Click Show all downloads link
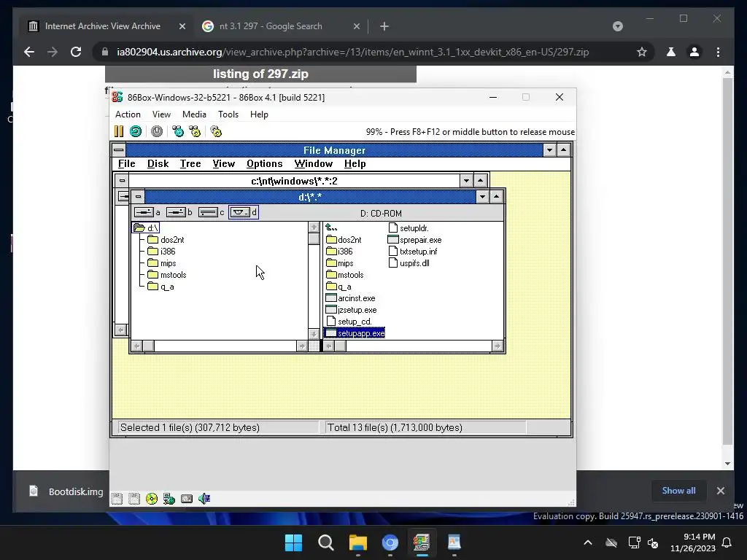 [x=678, y=491]
